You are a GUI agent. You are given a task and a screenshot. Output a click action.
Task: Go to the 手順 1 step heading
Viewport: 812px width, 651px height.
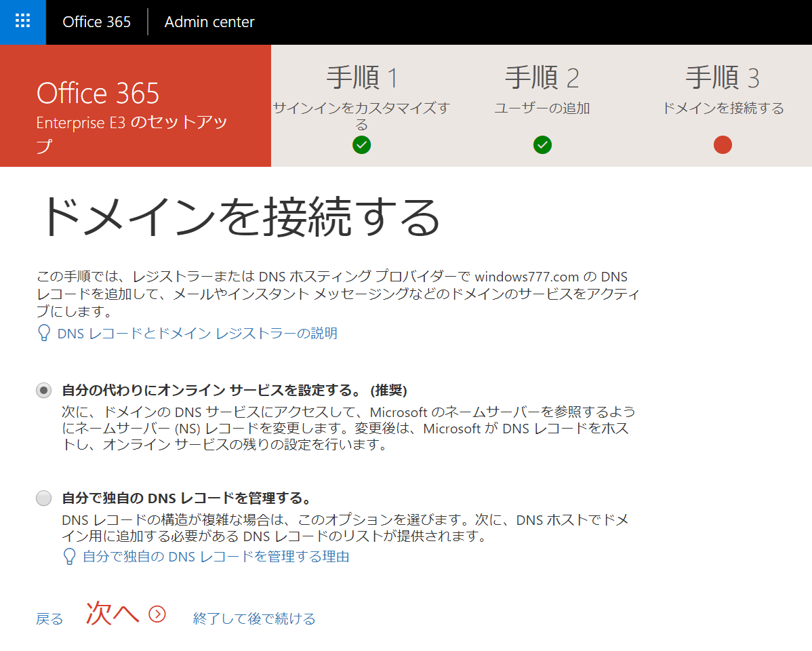(x=361, y=79)
